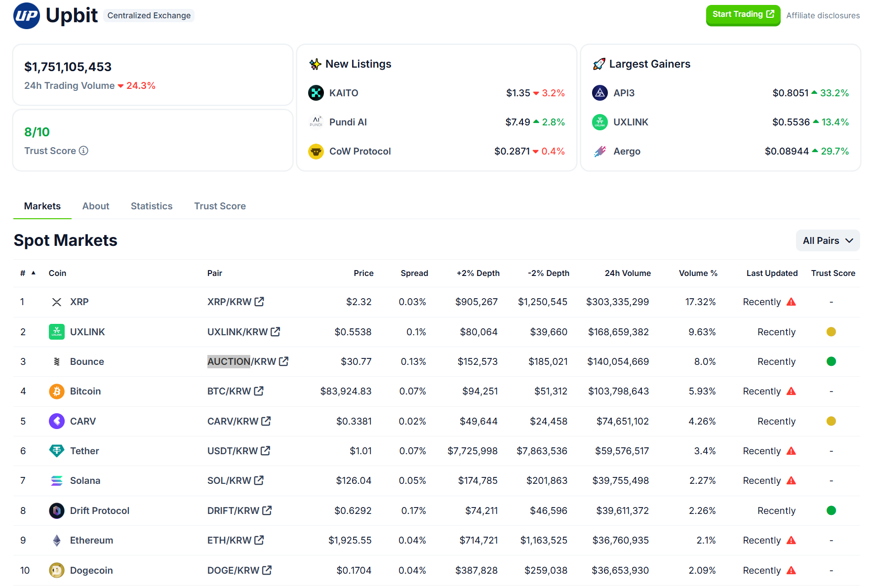The height and width of the screenshot is (588, 874).
Task: Open the BTC/KRW pair link
Action: pyautogui.click(x=236, y=391)
